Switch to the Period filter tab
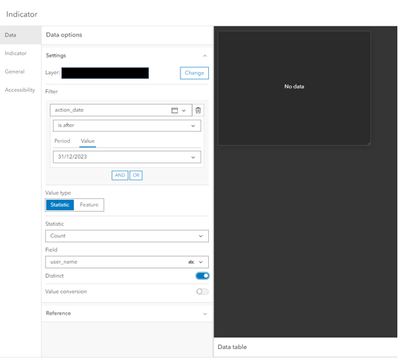This screenshot has height=361, width=400. coord(62,141)
